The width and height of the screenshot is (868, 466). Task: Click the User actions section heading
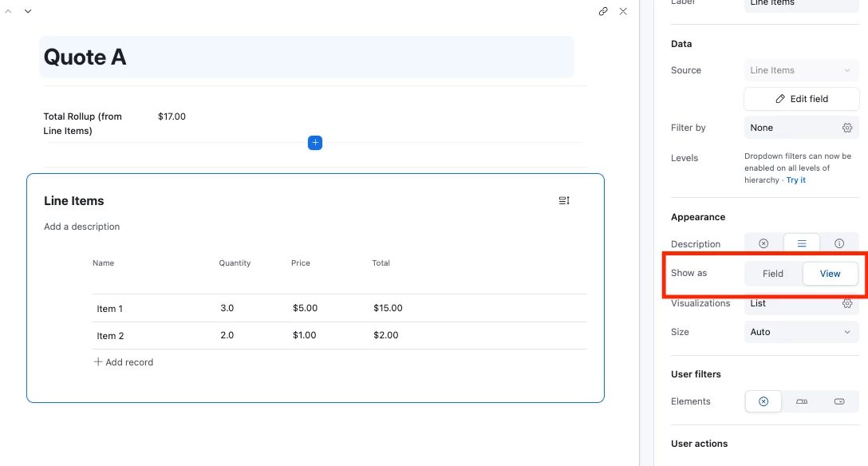point(699,444)
